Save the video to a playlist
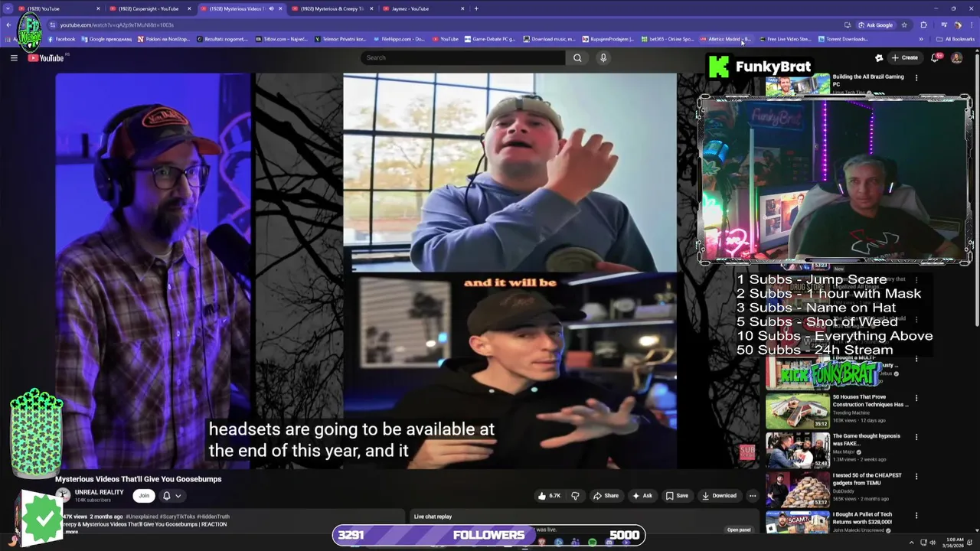980x551 pixels. click(677, 495)
